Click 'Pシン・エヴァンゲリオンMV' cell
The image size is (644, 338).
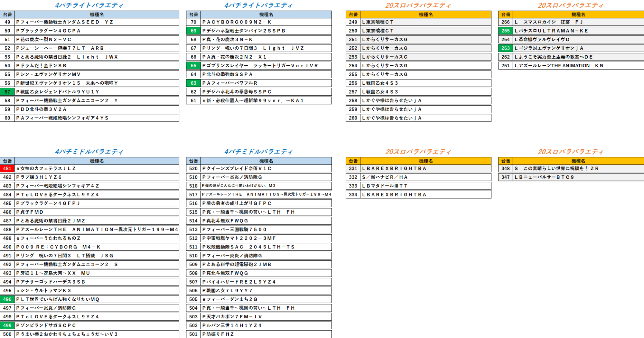tap(97, 74)
